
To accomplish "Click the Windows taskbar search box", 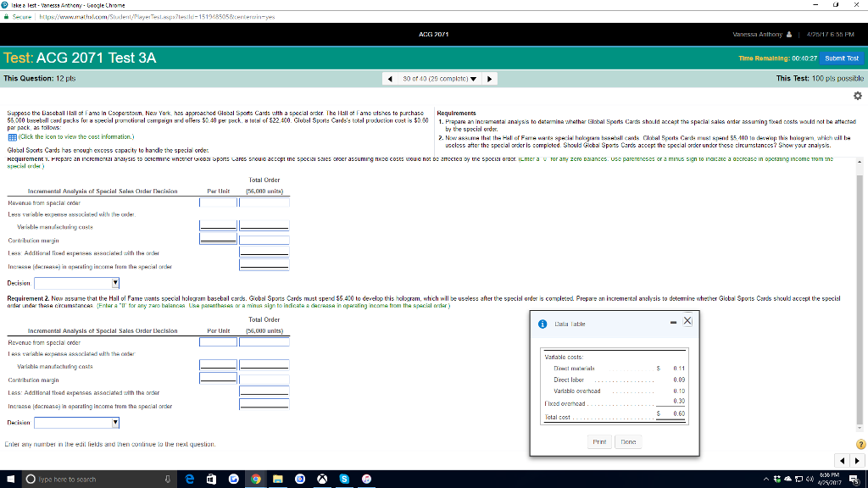I will (93, 479).
